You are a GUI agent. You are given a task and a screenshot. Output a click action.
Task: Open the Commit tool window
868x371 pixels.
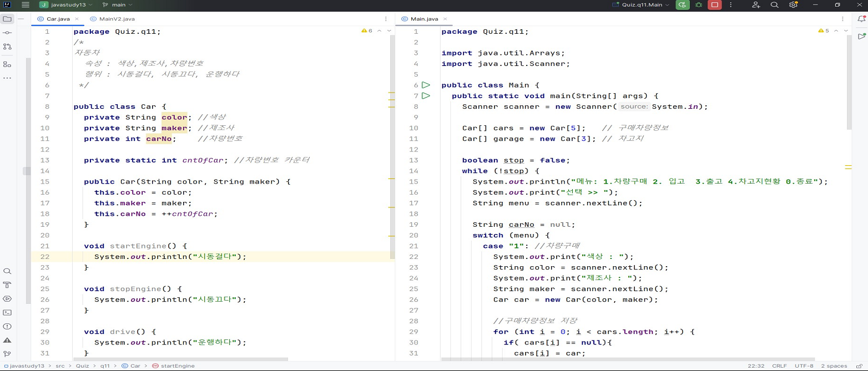pos(7,33)
